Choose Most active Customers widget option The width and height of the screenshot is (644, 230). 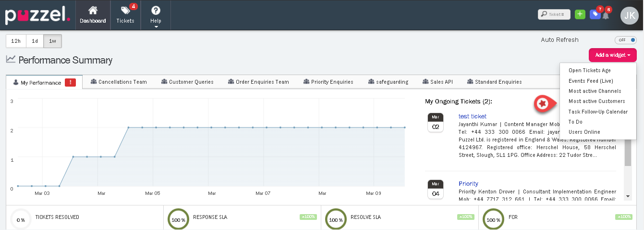coord(596,102)
